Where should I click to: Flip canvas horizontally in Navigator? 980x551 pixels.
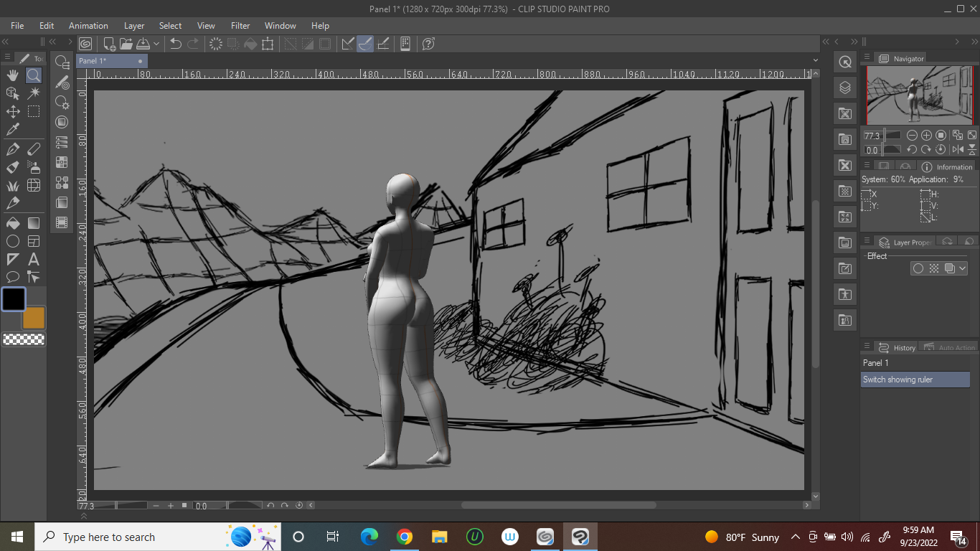coord(958,149)
